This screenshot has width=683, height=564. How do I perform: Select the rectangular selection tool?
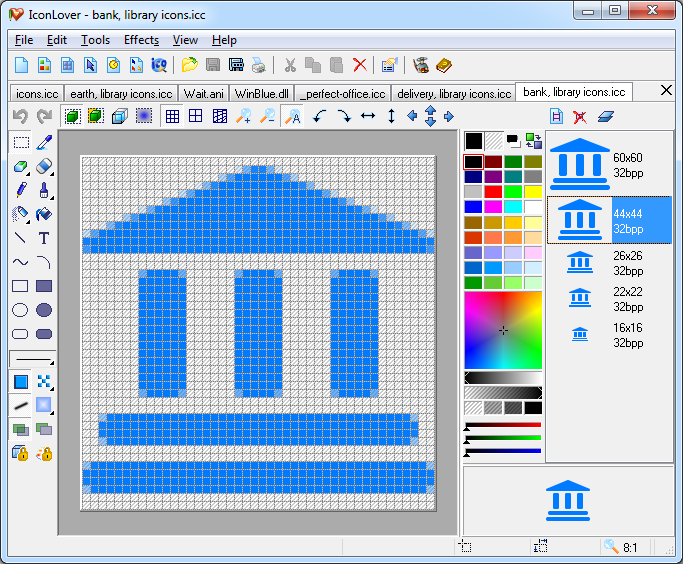pos(20,142)
